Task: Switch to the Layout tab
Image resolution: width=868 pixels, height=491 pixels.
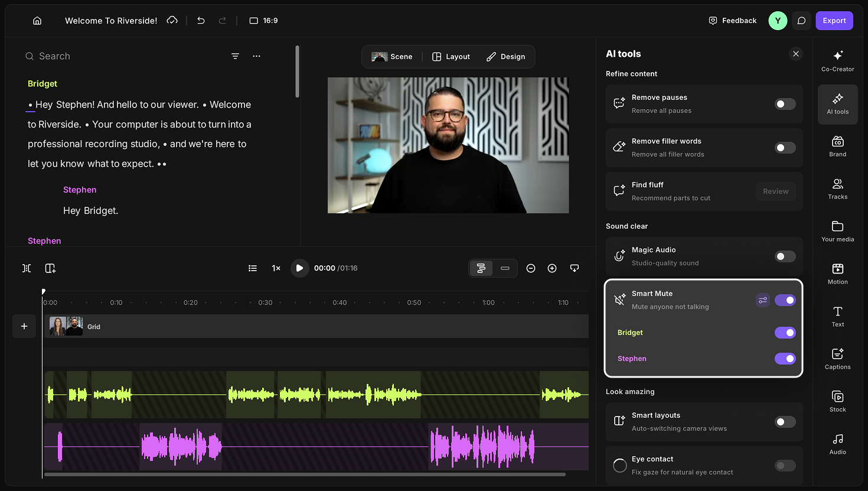Action: coord(451,57)
